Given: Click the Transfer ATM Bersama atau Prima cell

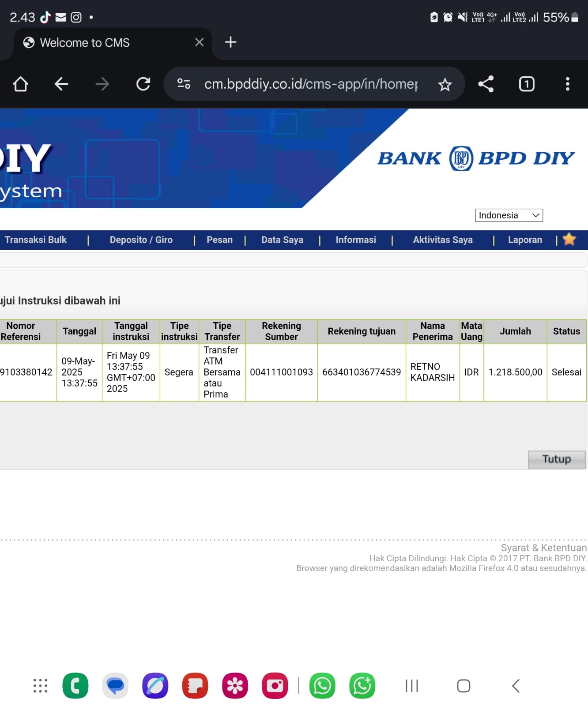Looking at the screenshot, I should pyautogui.click(x=222, y=372).
